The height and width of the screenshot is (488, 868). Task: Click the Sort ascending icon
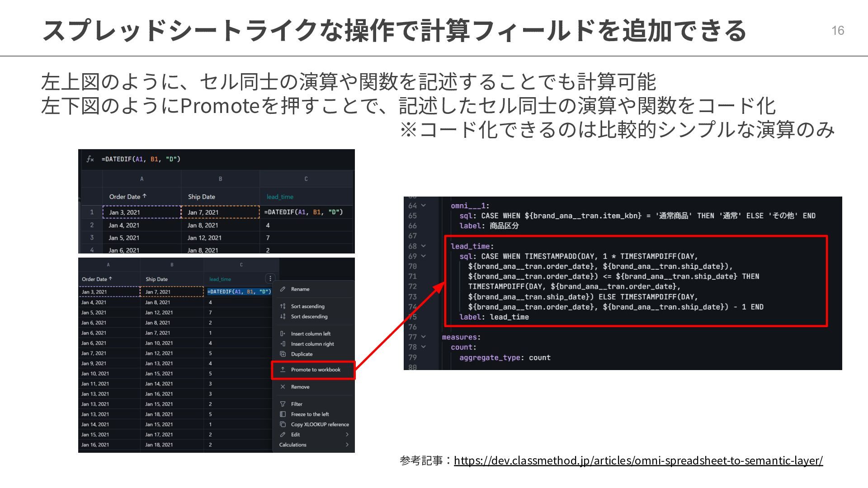point(283,306)
